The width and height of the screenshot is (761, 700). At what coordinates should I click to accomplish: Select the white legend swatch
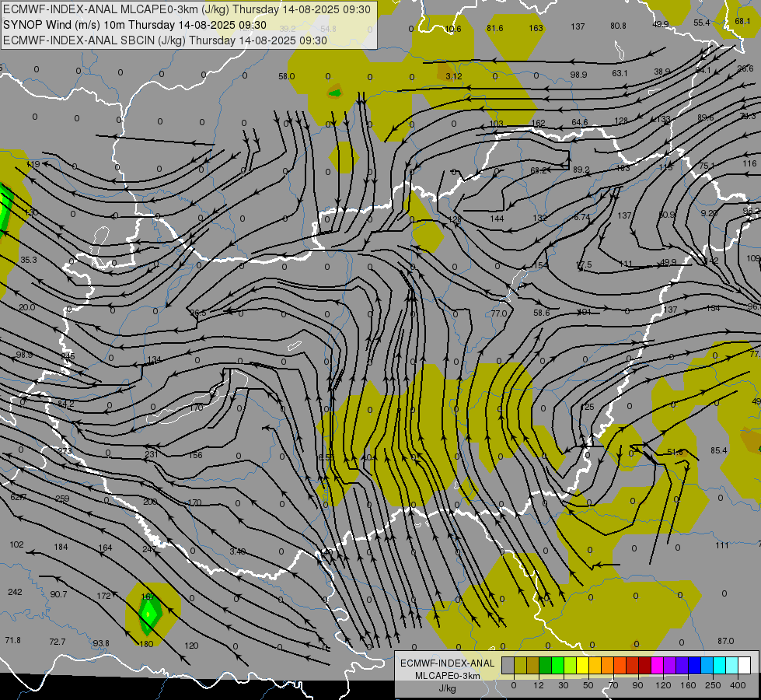[x=745, y=665]
